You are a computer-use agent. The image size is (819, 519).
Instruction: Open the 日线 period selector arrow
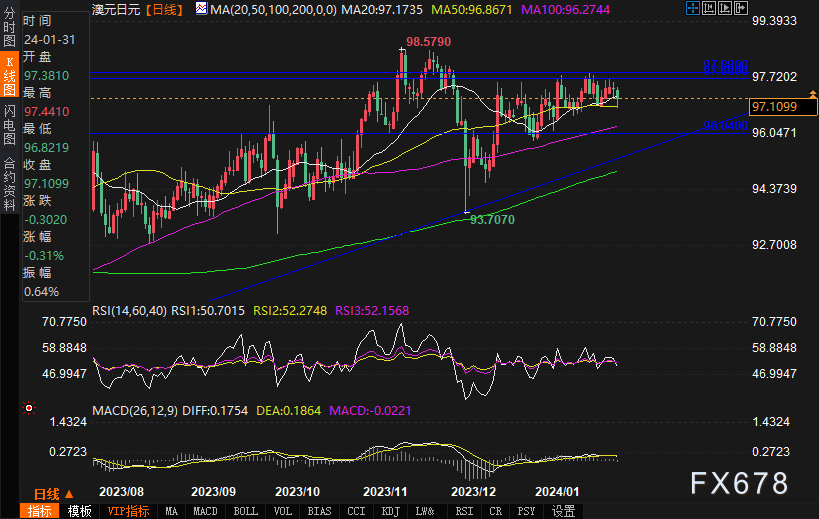(x=70, y=493)
